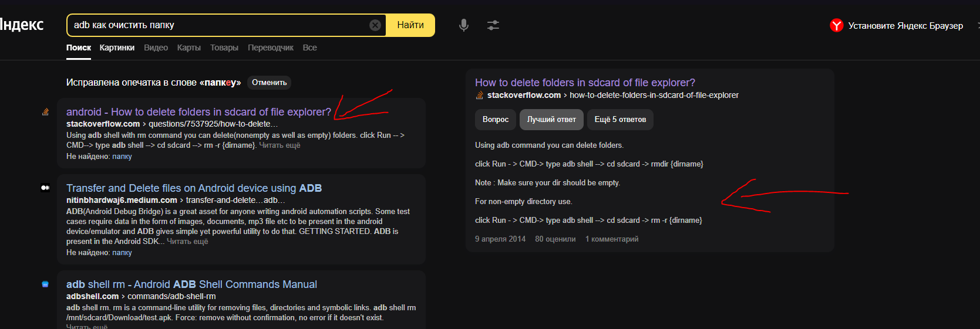Click 'For non-empty directory use.' text
Viewport: 980px width, 329px height.
point(524,201)
